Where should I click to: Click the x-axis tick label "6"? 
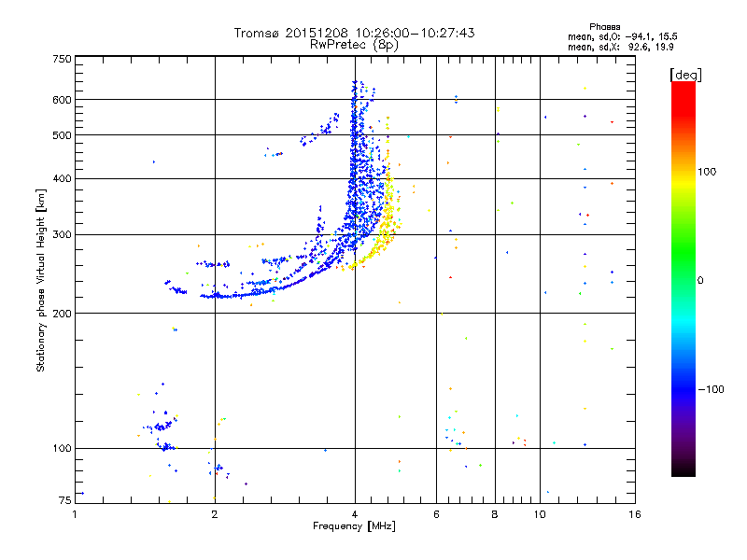(436, 514)
